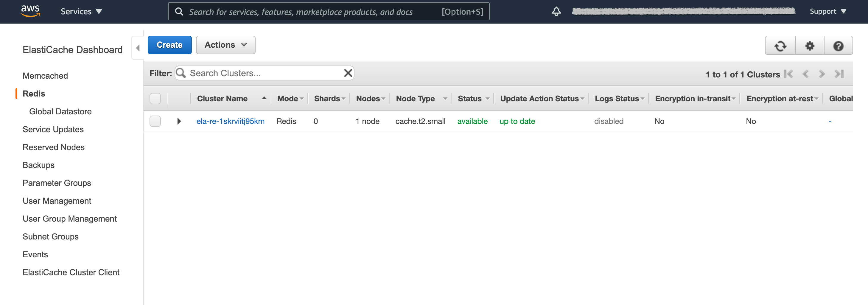Open the Nodes column dropdown

[x=383, y=99]
